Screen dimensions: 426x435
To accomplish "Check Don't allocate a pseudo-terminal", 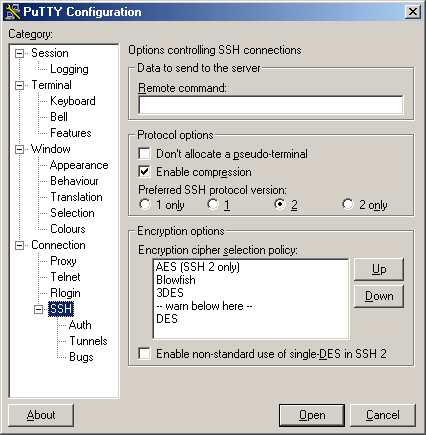I will click(x=144, y=154).
